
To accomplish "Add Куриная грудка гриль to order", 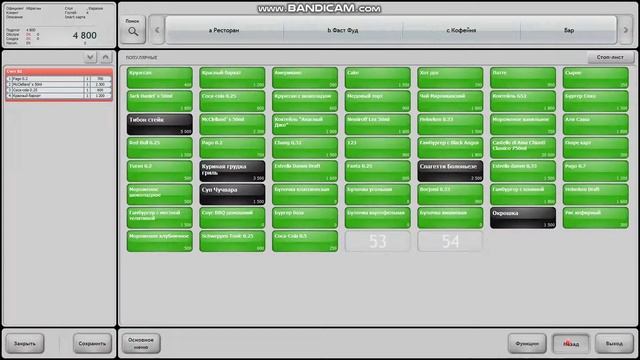I will (x=232, y=171).
